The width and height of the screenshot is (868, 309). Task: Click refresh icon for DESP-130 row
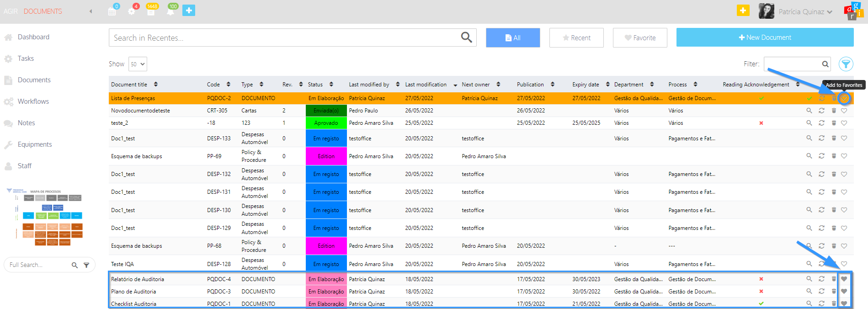(x=821, y=210)
